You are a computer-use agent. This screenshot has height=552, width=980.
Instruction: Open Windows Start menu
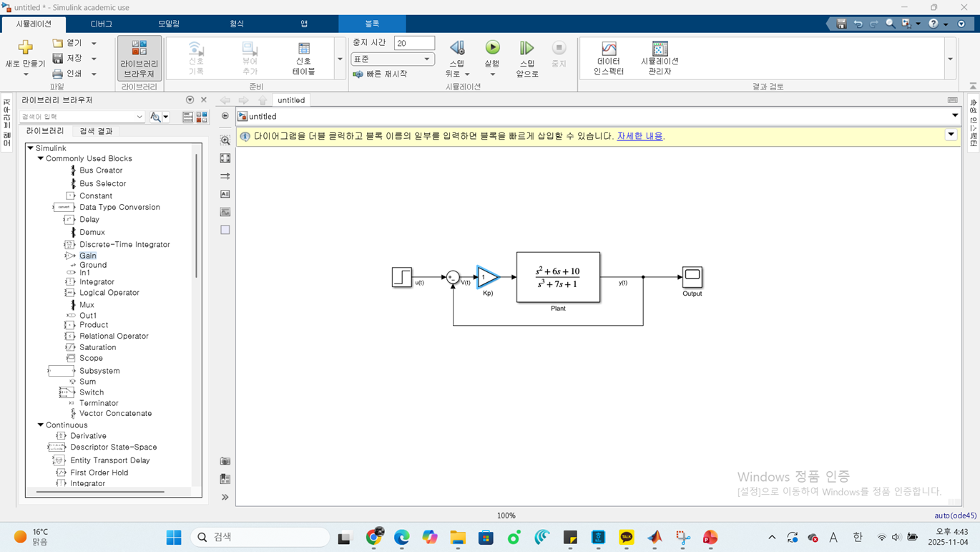point(174,538)
